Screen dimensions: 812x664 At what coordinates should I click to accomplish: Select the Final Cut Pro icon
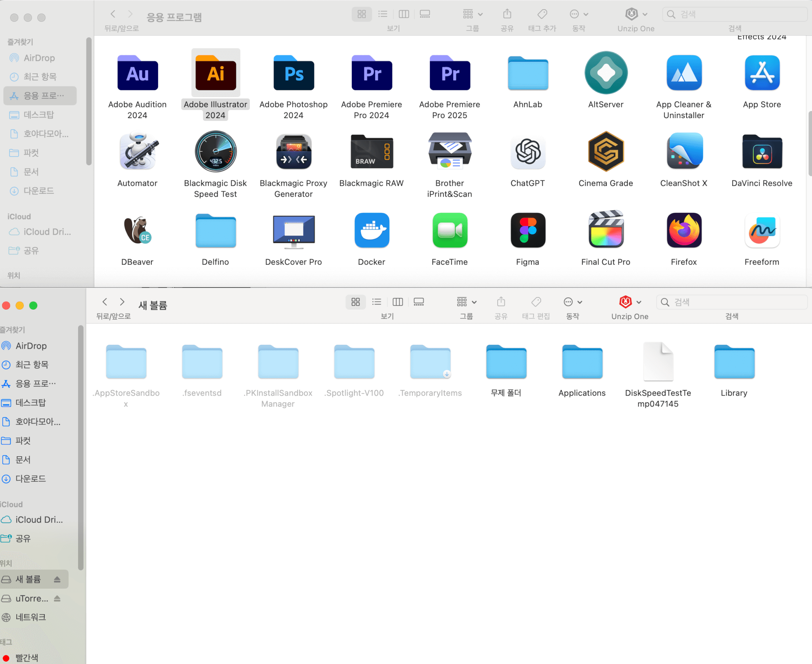pyautogui.click(x=606, y=230)
